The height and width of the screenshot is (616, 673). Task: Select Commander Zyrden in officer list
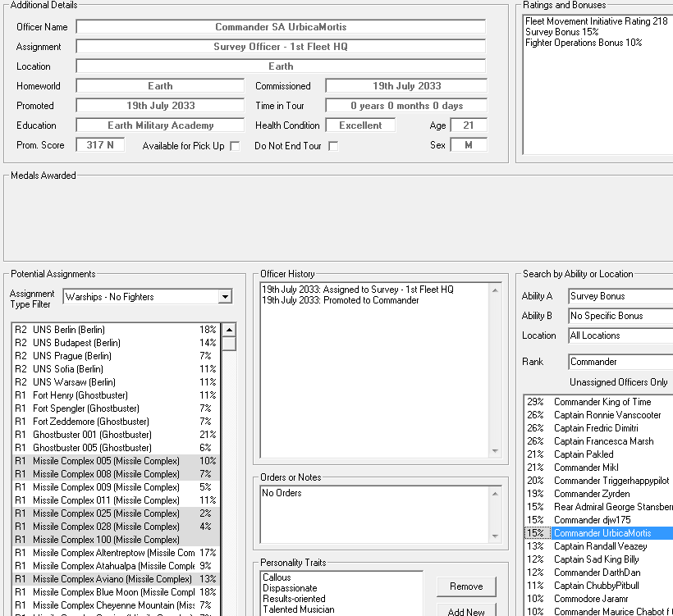599,494
